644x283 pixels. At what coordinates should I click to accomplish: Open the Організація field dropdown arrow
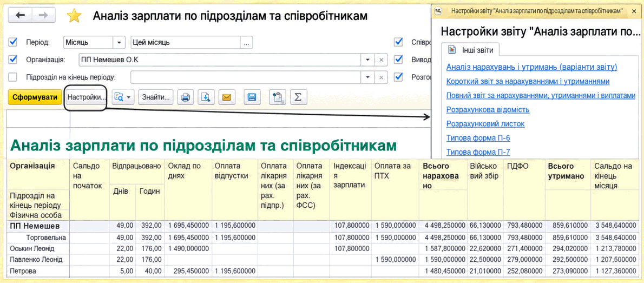[x=367, y=60]
